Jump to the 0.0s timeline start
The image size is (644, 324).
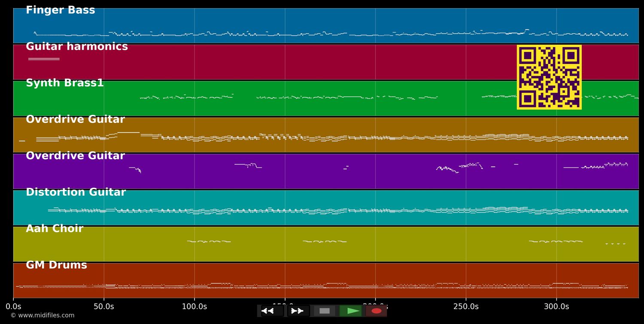(13, 306)
